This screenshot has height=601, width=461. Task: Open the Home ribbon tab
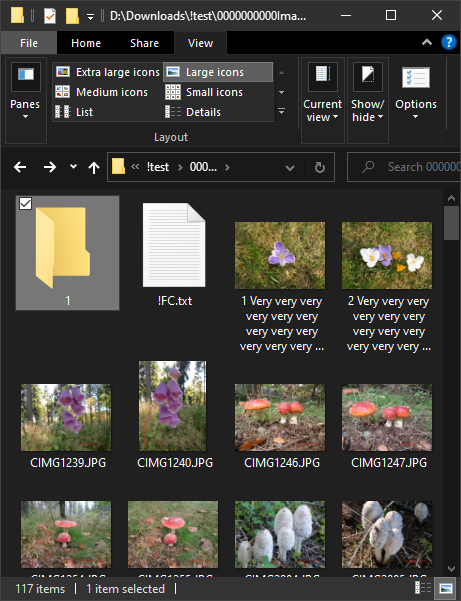[x=86, y=43]
